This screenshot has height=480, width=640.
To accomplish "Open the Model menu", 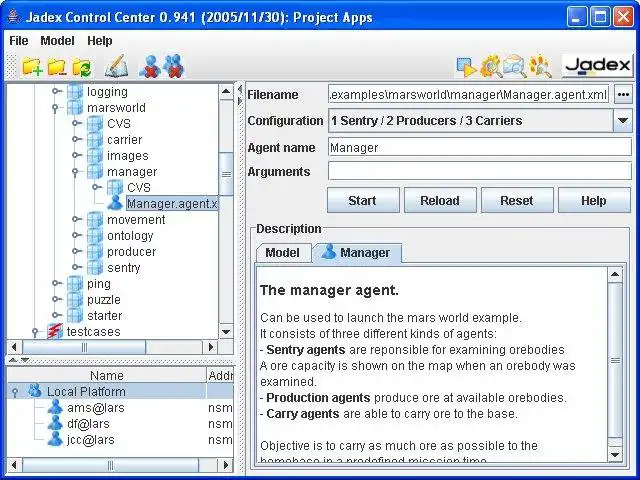I will point(57,40).
